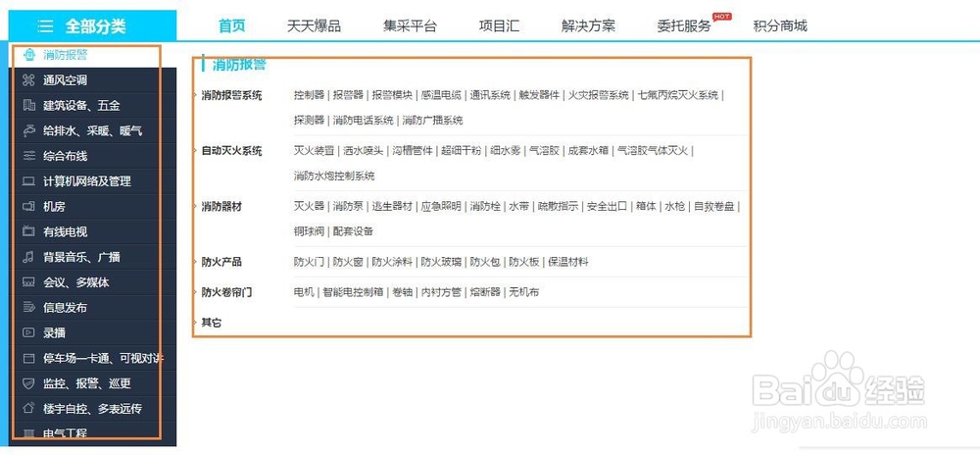
Task: Click the edit-list icon for 信息发布
Action: [28, 308]
